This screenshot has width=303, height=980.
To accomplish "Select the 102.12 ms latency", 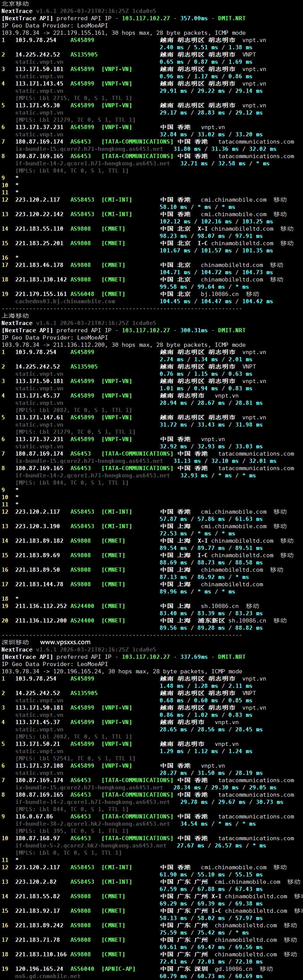I will [175, 222].
